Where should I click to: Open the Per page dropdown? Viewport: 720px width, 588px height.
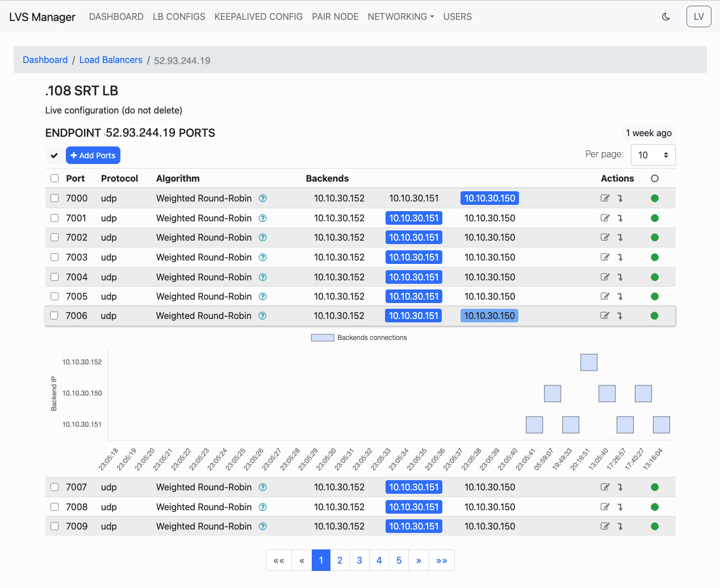pos(653,155)
